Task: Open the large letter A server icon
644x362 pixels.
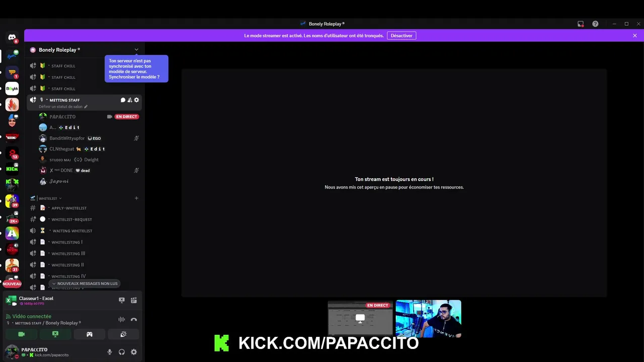Action: [12, 233]
